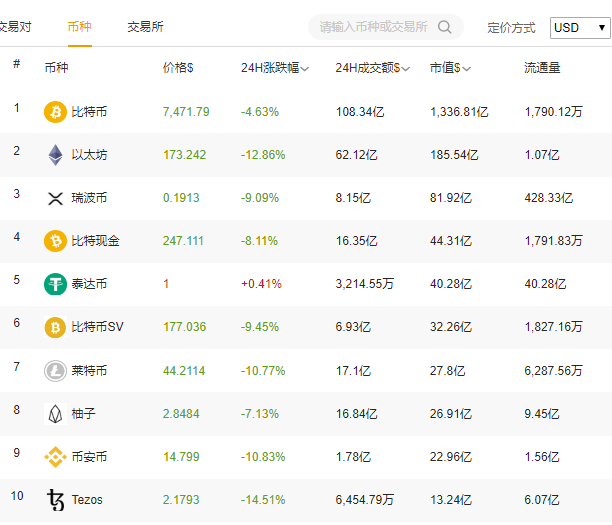Open the 比特现金 coin link
The image size is (612, 525).
click(95, 241)
